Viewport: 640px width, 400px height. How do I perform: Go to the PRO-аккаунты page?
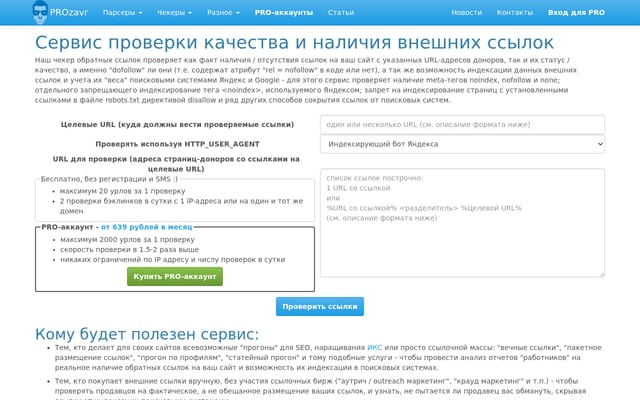point(284,13)
